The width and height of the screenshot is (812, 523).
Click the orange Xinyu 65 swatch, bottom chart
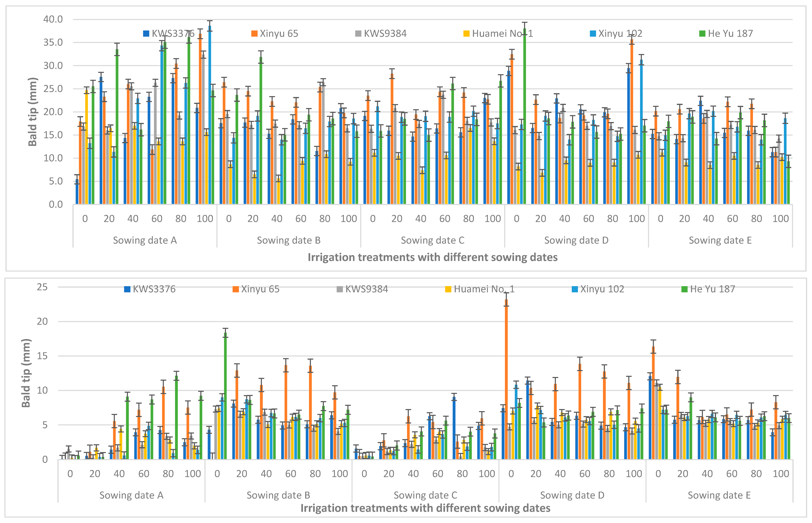[235, 289]
